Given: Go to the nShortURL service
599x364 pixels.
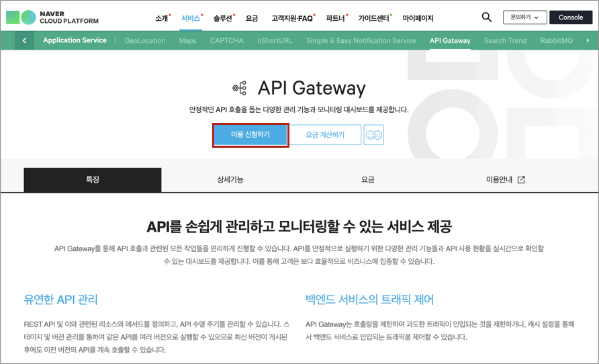Looking at the screenshot, I should coord(275,40).
